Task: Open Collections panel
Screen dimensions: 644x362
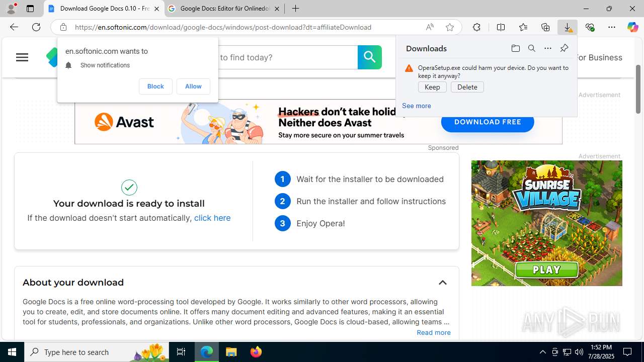Action: [545, 27]
